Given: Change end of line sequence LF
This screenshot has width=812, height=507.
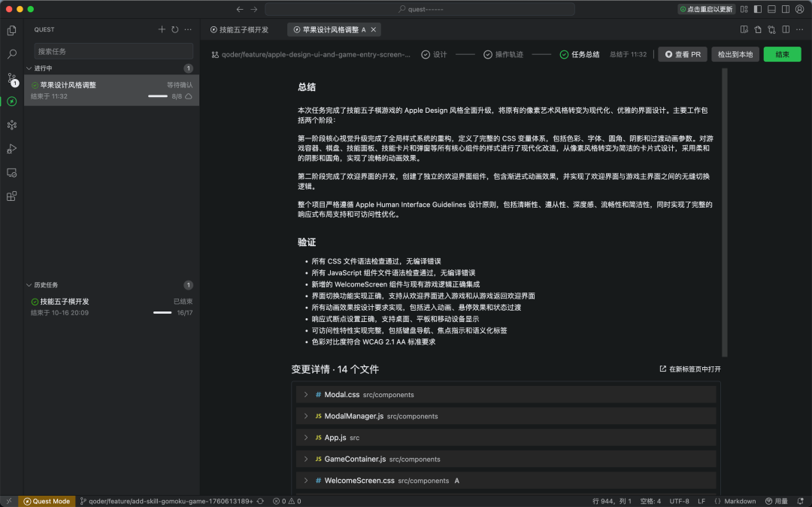Looking at the screenshot, I should coord(701,501).
